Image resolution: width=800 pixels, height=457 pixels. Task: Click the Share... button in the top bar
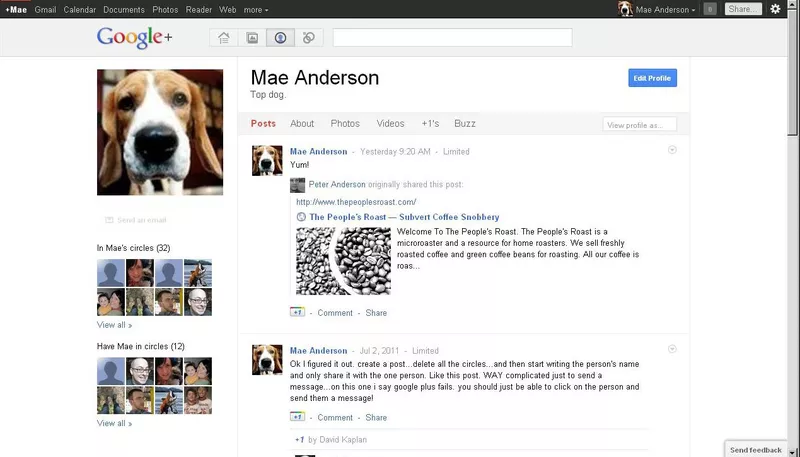(743, 9)
